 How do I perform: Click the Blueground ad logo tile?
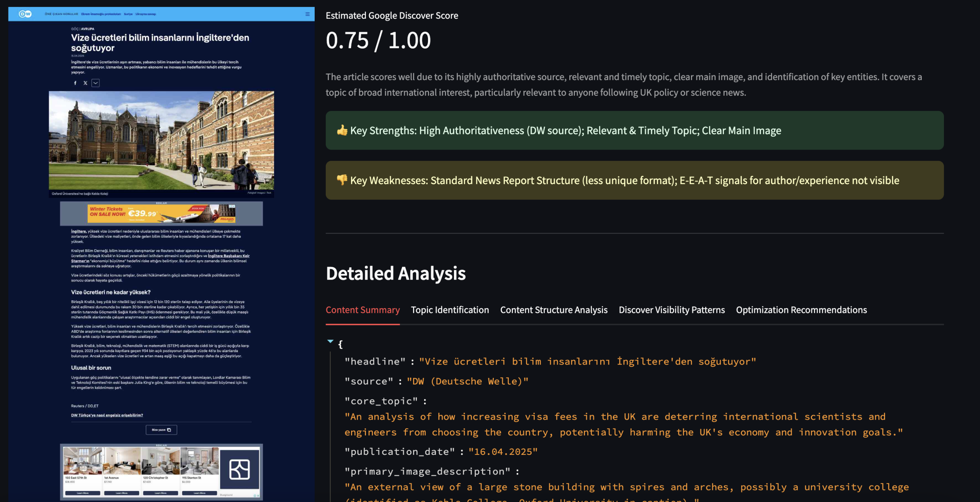[x=240, y=469]
